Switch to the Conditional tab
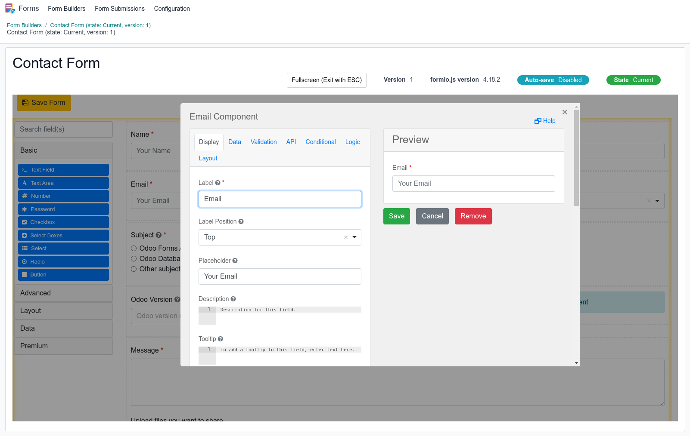690x436 pixels. click(320, 142)
